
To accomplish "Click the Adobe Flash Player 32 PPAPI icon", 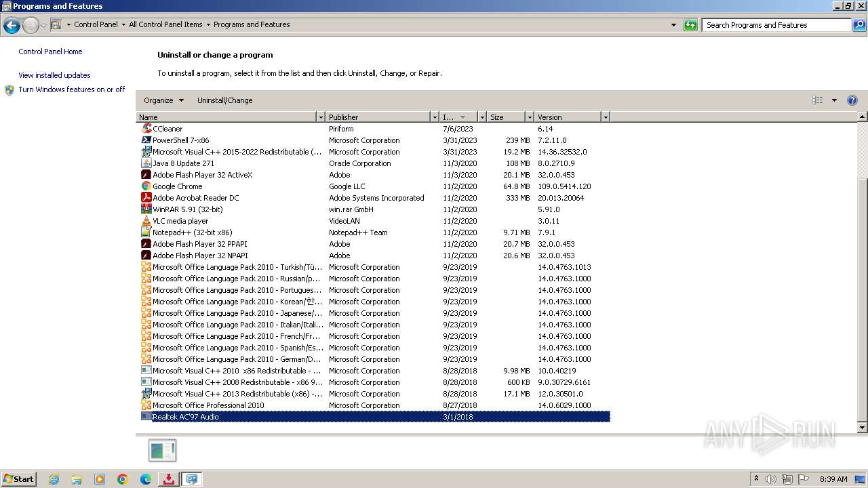I will pos(146,244).
